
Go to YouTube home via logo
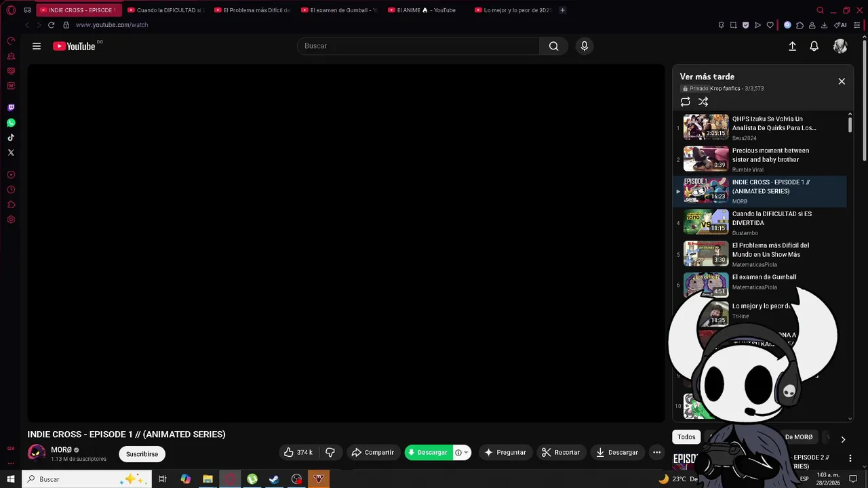coord(74,46)
